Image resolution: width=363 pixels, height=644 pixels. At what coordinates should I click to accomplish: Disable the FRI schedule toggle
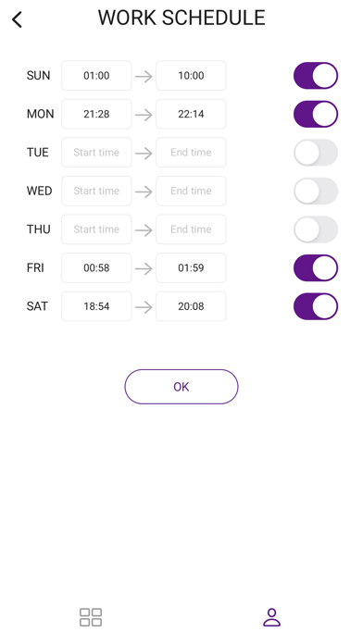(x=316, y=267)
